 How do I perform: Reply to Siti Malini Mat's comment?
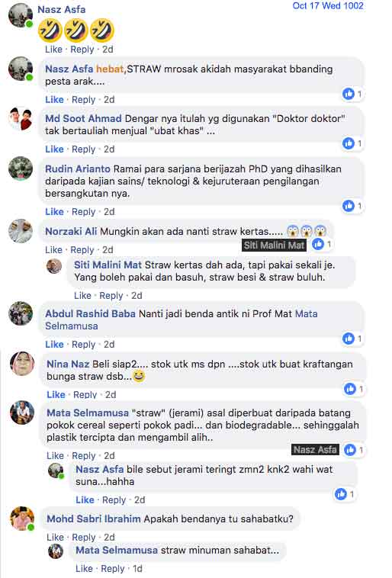pyautogui.click(x=111, y=295)
